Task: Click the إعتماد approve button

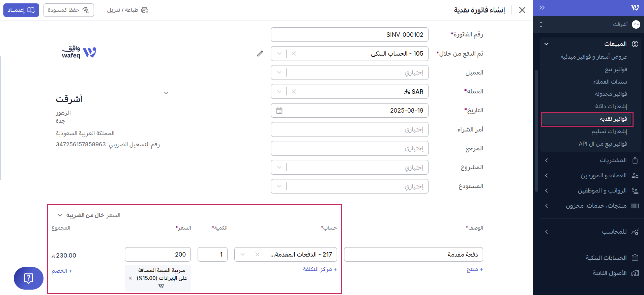Action: [x=21, y=10]
